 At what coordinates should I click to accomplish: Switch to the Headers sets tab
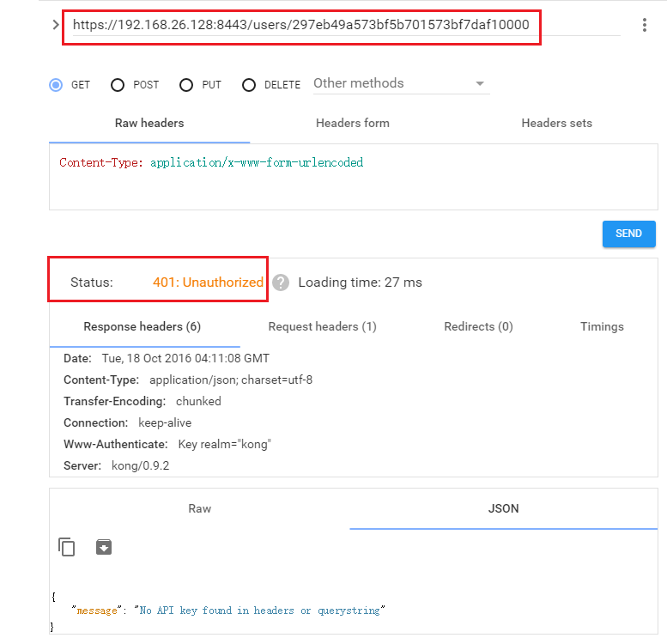click(556, 124)
